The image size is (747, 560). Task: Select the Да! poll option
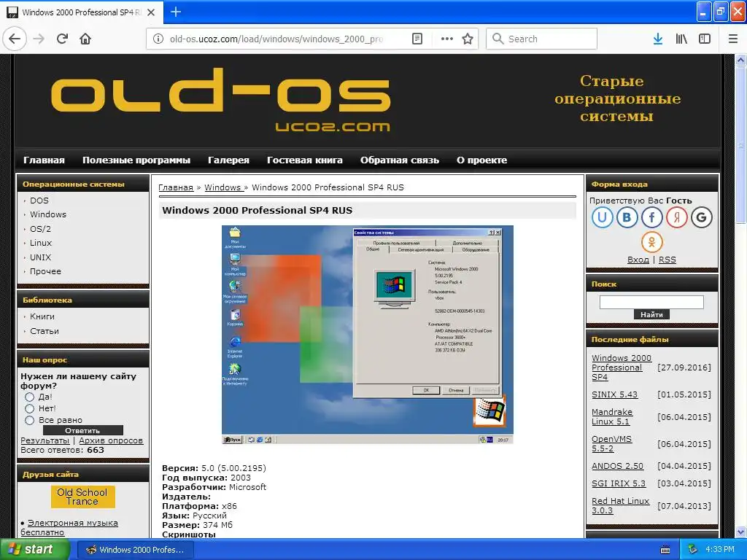pyautogui.click(x=29, y=397)
